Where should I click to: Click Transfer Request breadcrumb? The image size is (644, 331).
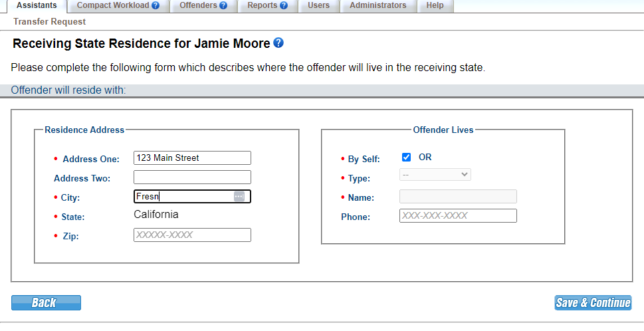point(49,22)
